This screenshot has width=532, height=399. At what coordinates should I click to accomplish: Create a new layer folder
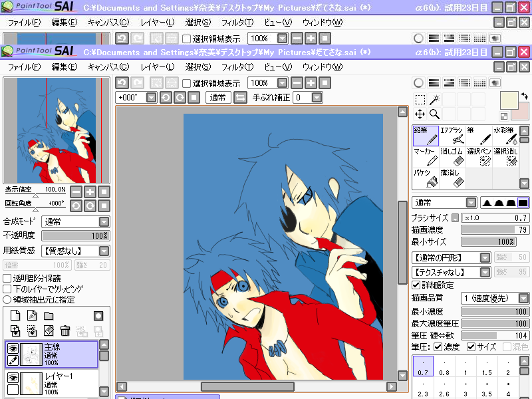49,316
